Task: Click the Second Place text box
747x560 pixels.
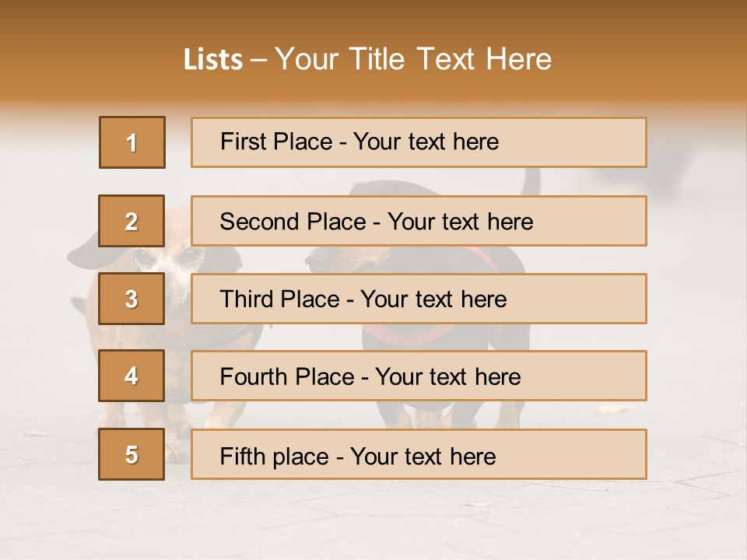Action: click(x=419, y=221)
